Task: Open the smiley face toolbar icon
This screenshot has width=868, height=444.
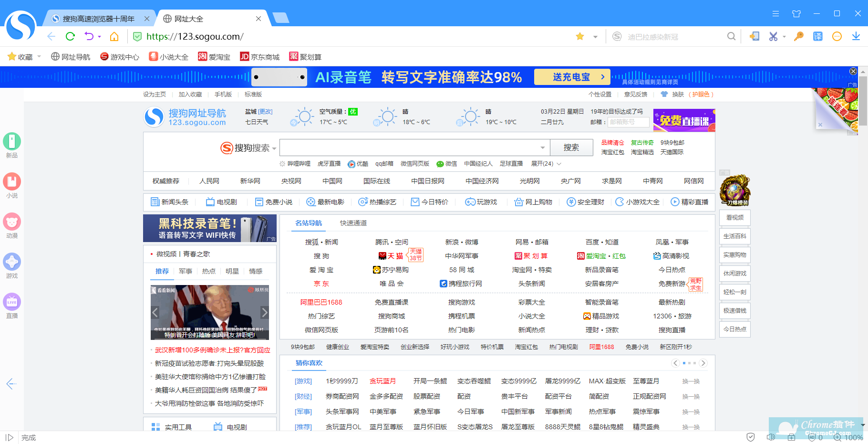Action: (x=837, y=36)
